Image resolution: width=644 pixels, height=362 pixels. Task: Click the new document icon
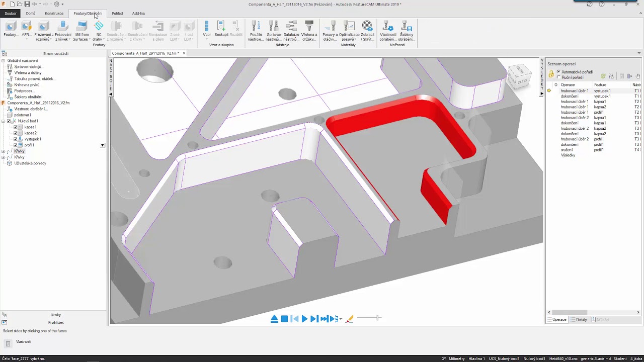point(12,4)
